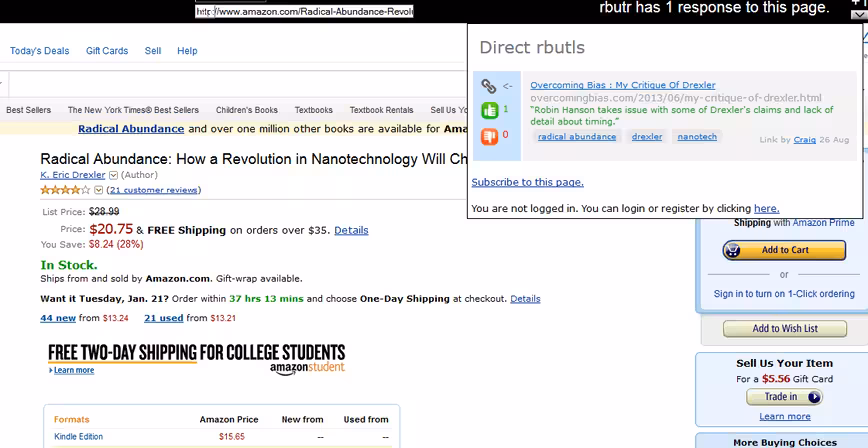Click the chain link icon in rbutr panel
The width and height of the screenshot is (868, 448).
click(x=488, y=86)
